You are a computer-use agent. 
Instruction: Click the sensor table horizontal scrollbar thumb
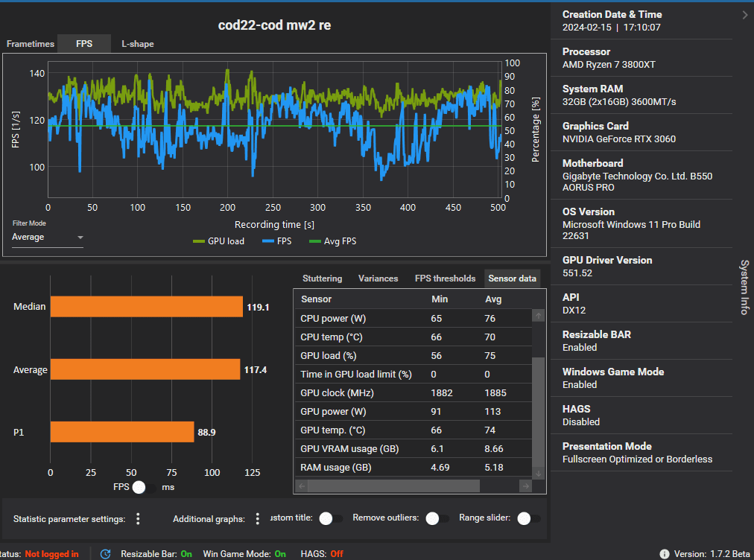(x=394, y=486)
